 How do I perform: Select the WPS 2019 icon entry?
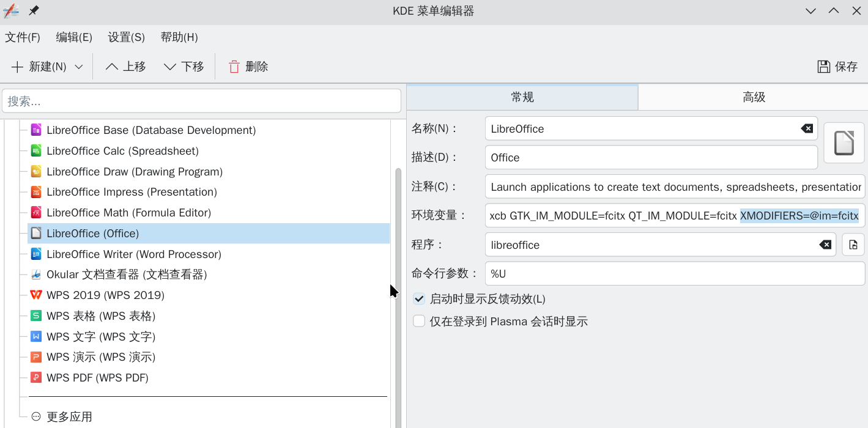point(36,295)
